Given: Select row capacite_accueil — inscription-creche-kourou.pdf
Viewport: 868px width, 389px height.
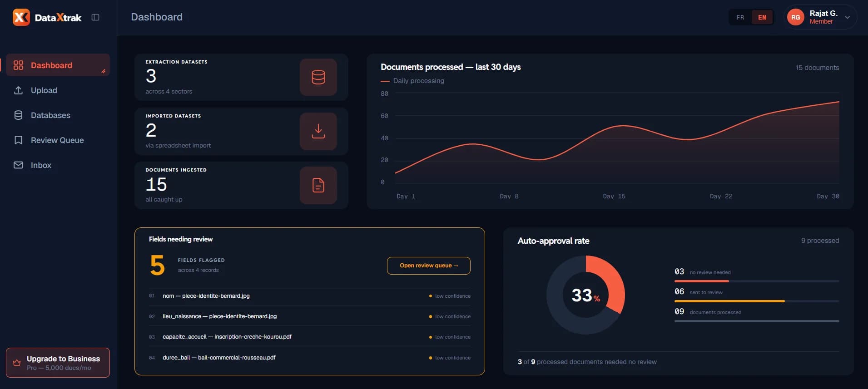Looking at the screenshot, I should tap(309, 337).
